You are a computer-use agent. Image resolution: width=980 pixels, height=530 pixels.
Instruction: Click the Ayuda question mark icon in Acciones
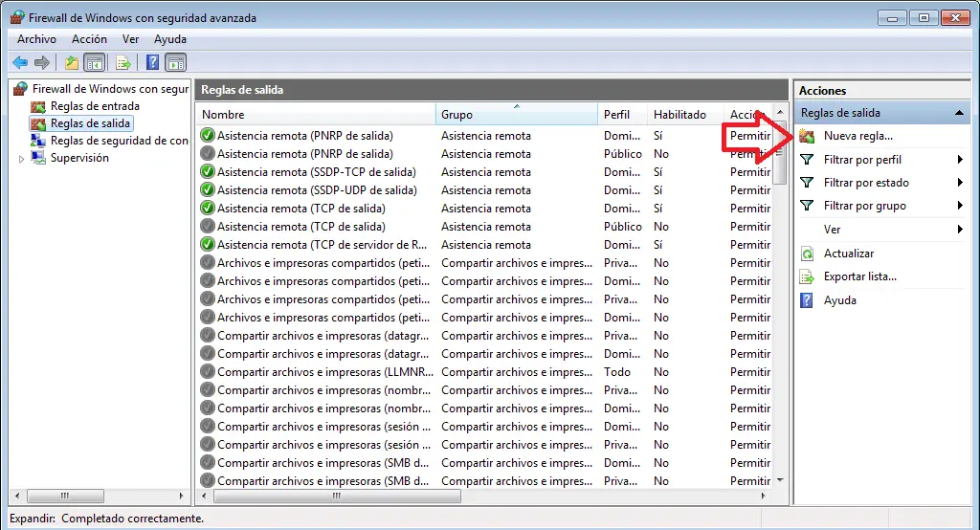tap(807, 300)
